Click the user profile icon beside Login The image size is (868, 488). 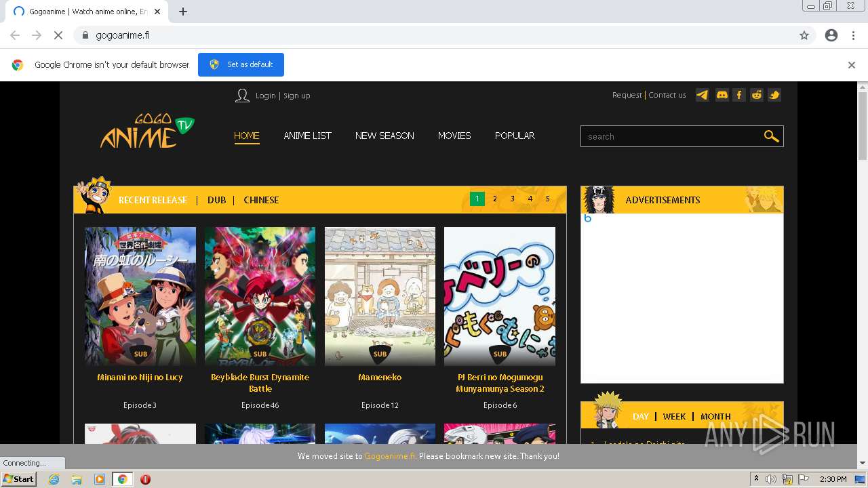point(242,96)
